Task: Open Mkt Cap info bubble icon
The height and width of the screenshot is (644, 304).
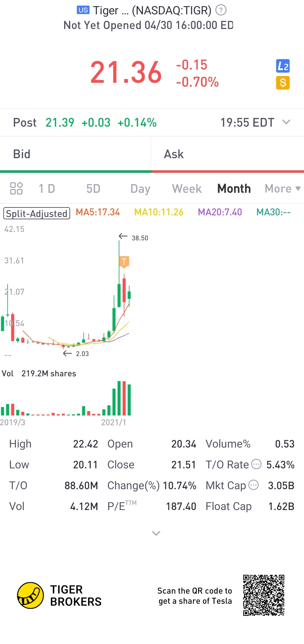Action: [254, 485]
